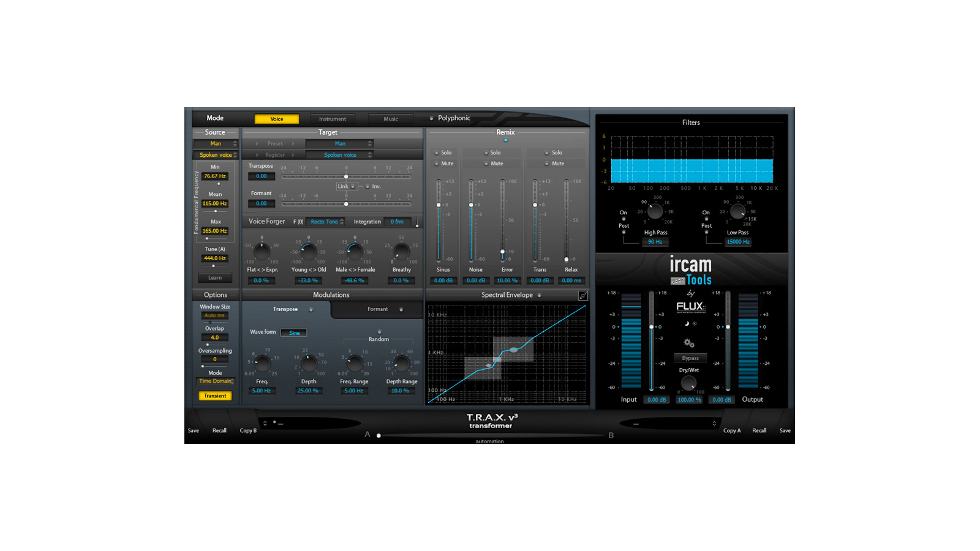980x551 pixels.
Task: Click Save for preset slot A
Action: [x=193, y=430]
